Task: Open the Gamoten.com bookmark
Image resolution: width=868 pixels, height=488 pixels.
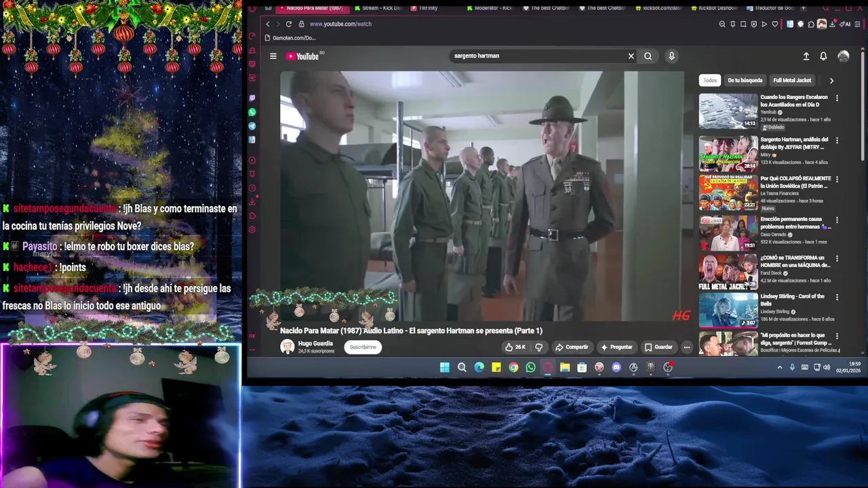Action: pos(290,38)
